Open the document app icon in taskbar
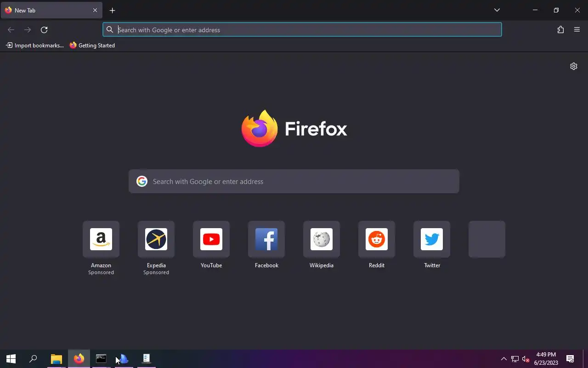Screen dimensions: 588x368 point(146,359)
